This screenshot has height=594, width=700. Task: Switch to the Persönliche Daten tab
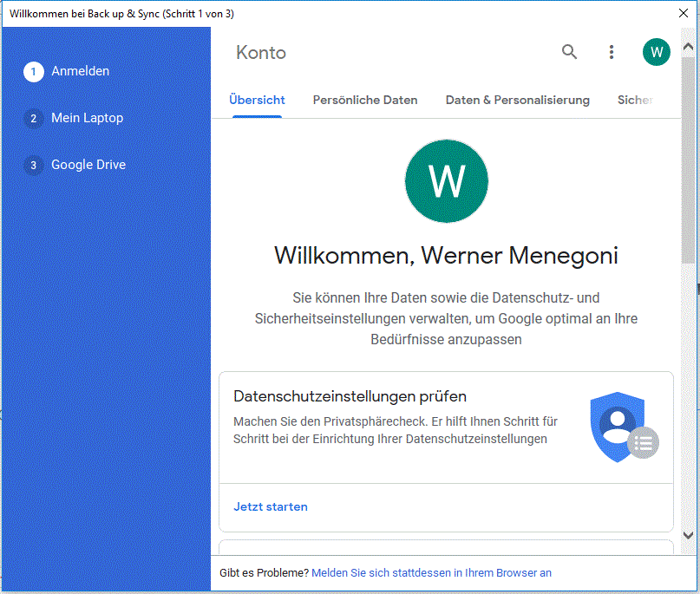(365, 100)
